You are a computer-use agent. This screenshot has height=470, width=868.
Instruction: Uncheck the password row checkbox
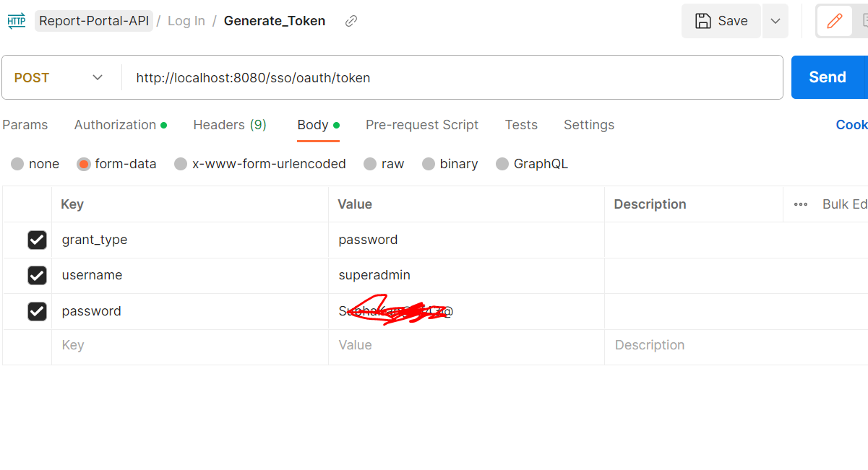37,310
